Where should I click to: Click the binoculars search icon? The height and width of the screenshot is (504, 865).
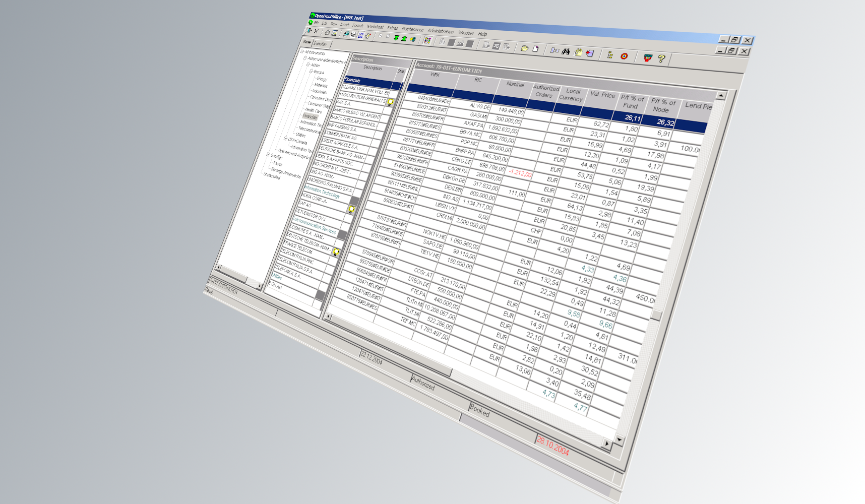coord(566,51)
